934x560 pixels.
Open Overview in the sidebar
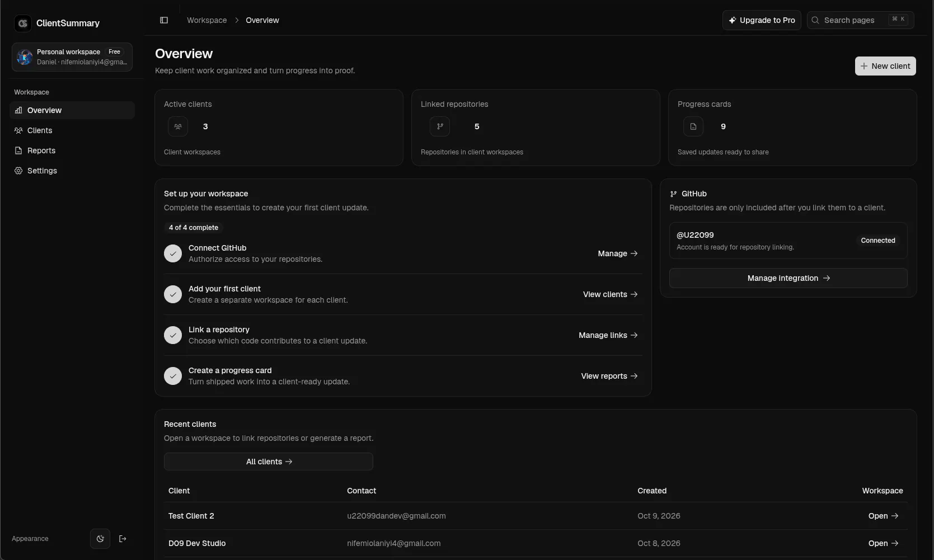[x=72, y=110]
